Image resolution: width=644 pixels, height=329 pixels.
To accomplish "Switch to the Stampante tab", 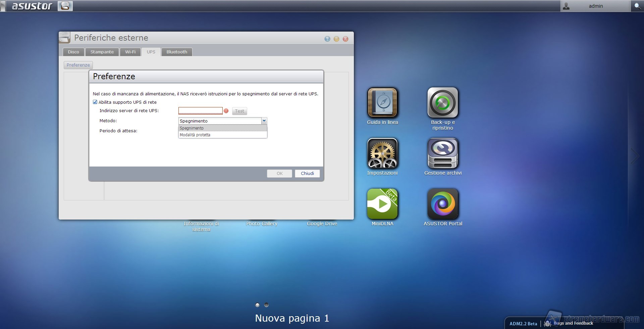I will [102, 52].
